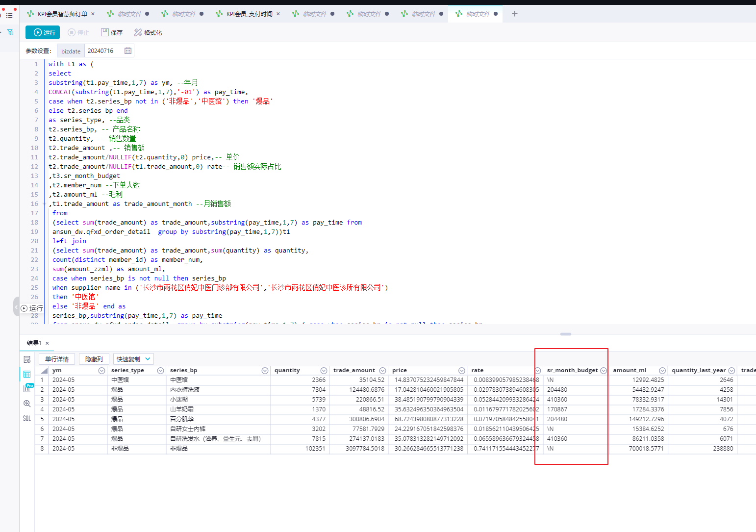Open the series_type column filter dropdown

click(x=160, y=371)
